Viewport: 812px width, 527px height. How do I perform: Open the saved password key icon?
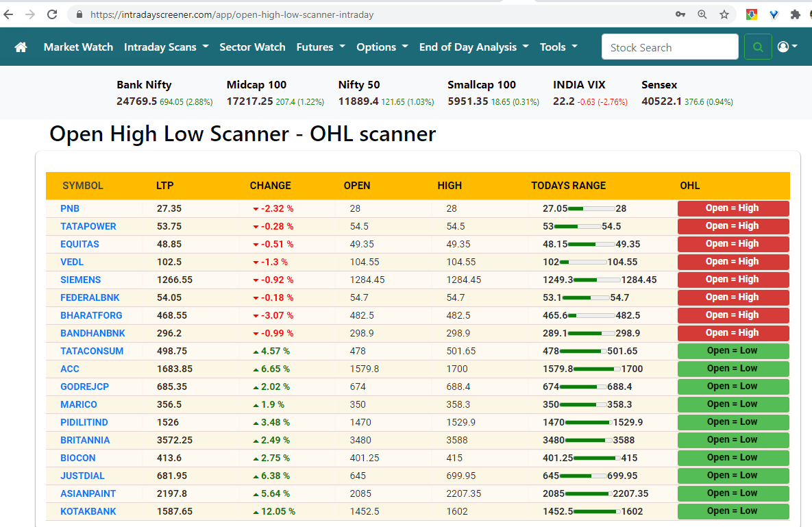coord(680,14)
